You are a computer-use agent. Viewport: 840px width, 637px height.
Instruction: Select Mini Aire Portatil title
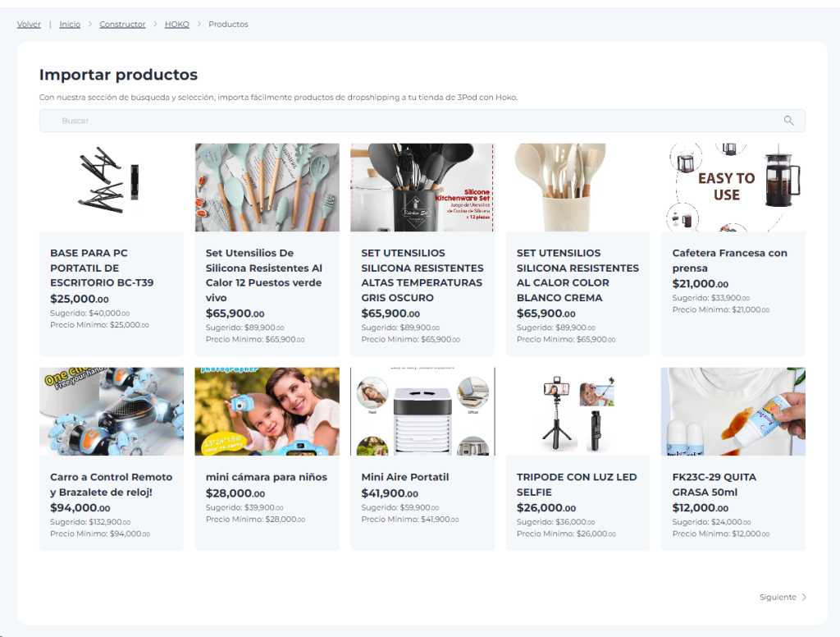(x=405, y=477)
